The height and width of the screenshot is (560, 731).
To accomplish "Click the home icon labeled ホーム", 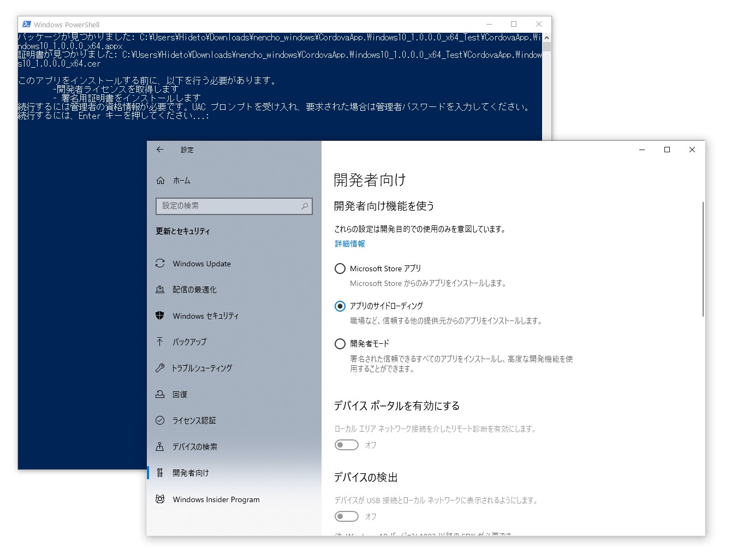I will click(x=180, y=180).
